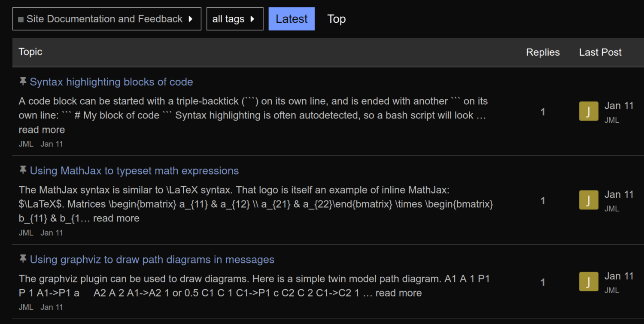Viewport: 644px width, 324px height.
Task: Click pin icon beside graphviz topic
Action: [23, 259]
